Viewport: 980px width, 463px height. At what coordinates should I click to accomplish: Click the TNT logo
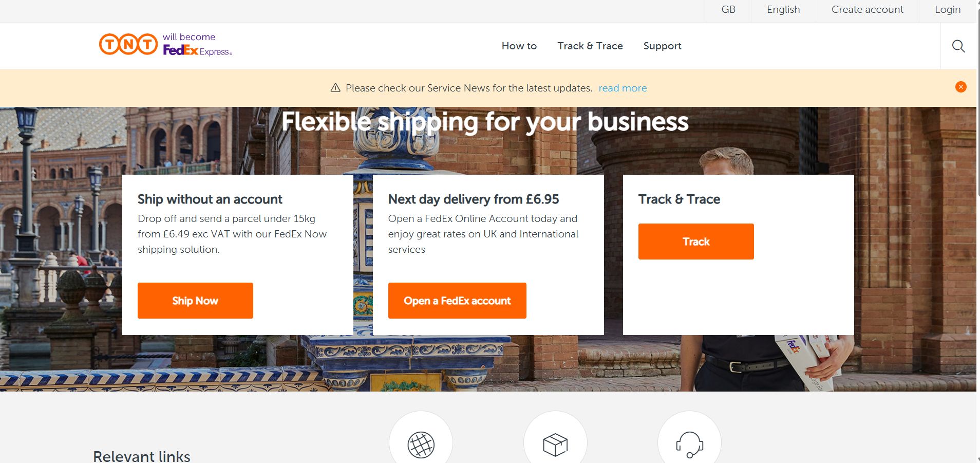[x=127, y=43]
